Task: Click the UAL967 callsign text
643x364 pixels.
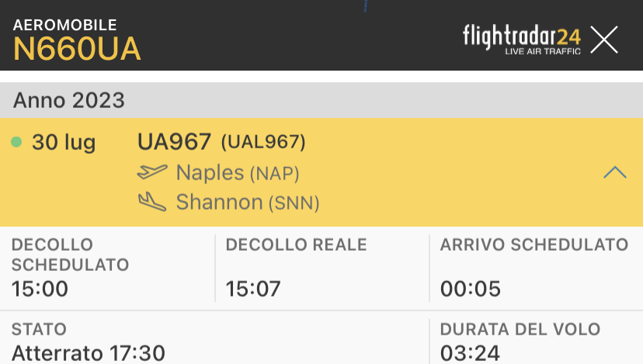Action: pyautogui.click(x=263, y=142)
